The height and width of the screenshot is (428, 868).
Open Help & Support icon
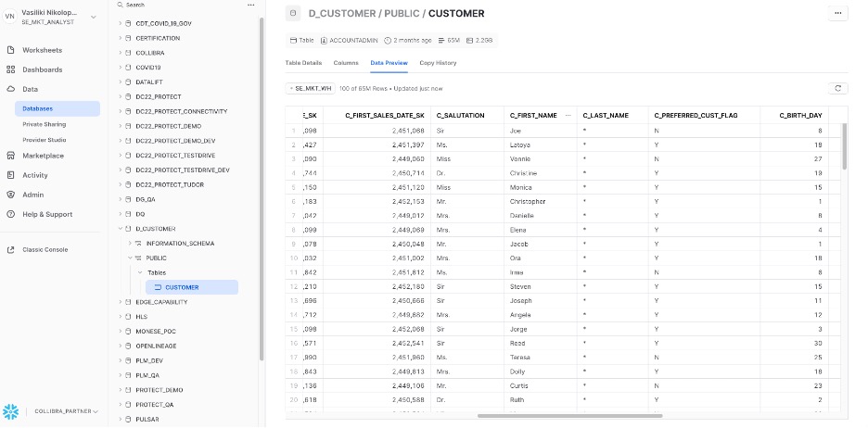[11, 214]
